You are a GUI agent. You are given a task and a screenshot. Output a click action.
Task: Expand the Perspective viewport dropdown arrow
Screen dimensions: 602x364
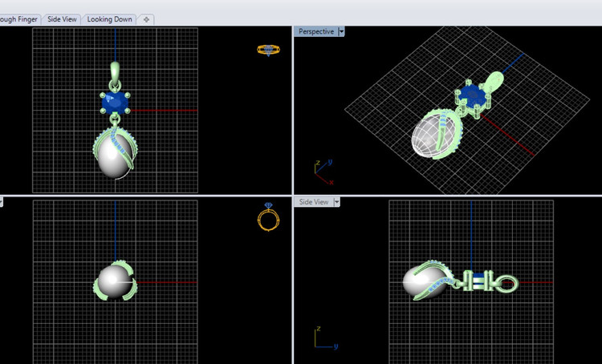(342, 31)
